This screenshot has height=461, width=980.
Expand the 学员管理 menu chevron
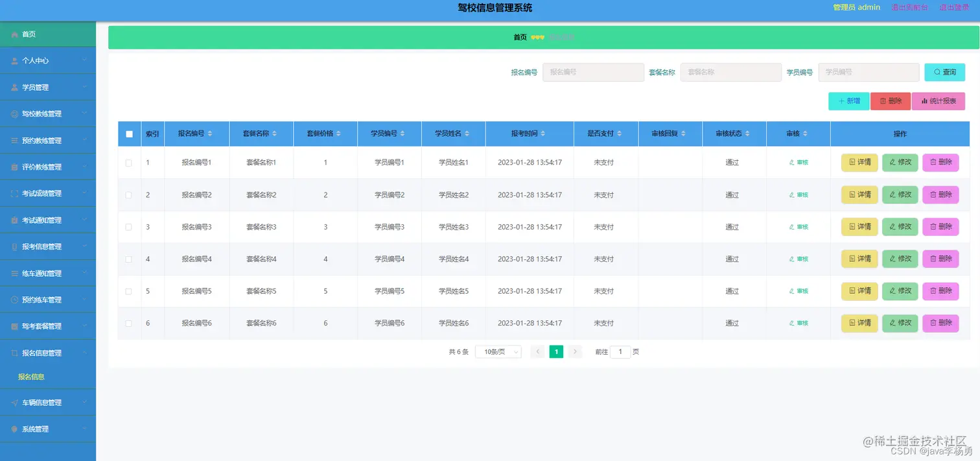(85, 87)
